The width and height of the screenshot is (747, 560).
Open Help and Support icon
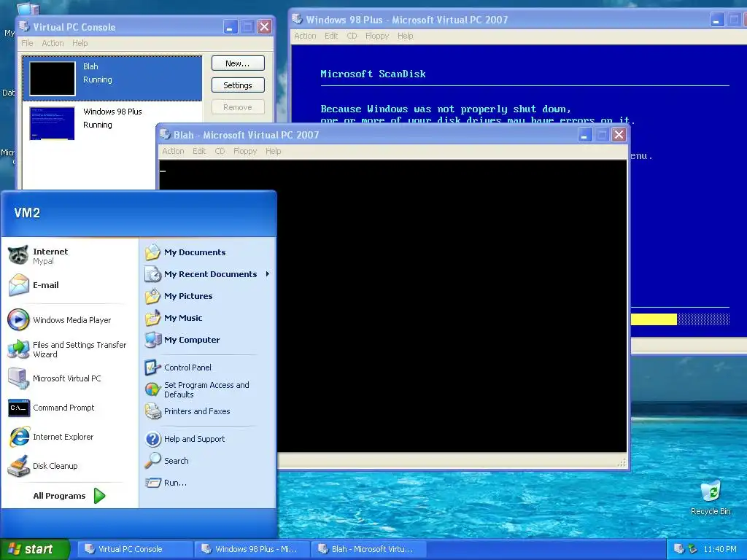(x=153, y=438)
